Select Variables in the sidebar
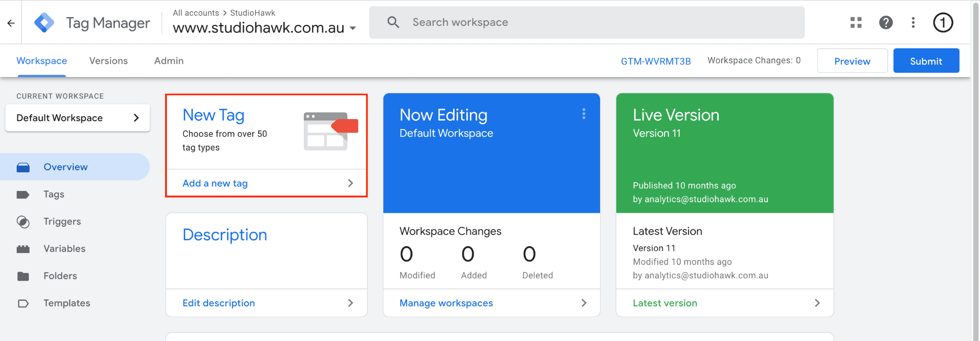This screenshot has height=341, width=980. [x=75, y=249]
